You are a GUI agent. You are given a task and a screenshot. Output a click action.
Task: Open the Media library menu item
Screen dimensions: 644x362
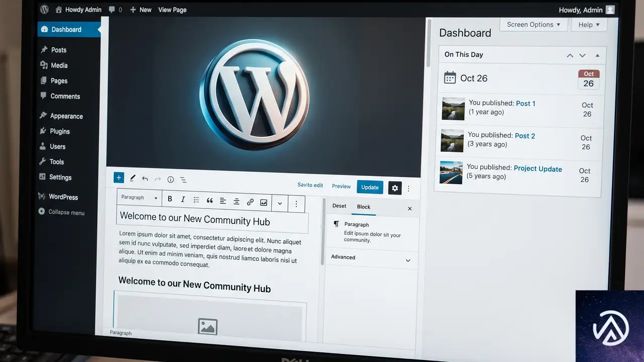[x=53, y=65]
